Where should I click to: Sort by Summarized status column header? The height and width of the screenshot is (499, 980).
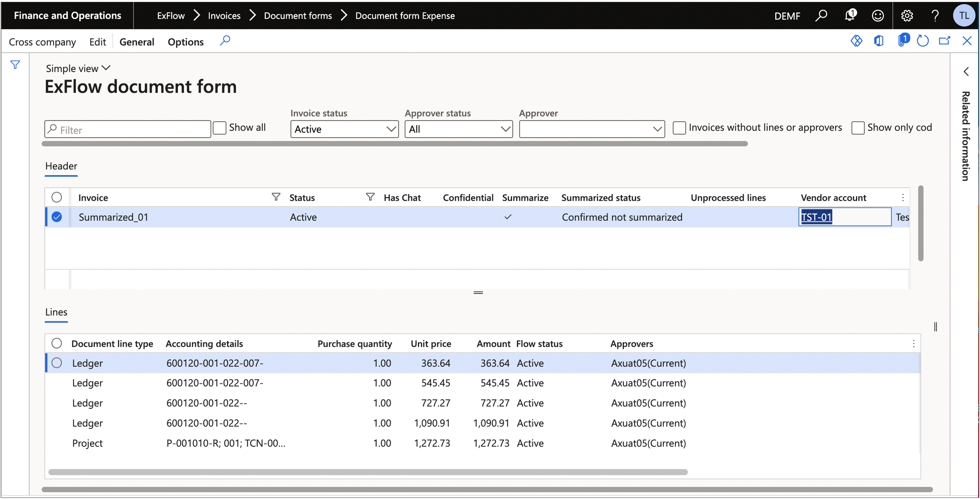(x=601, y=198)
